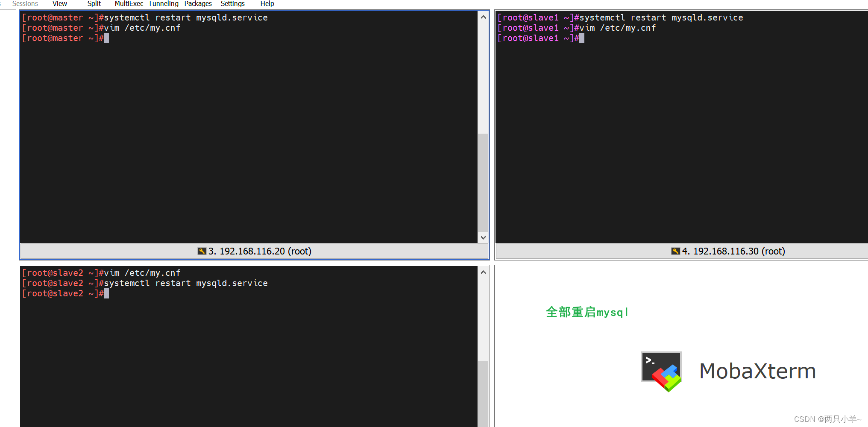This screenshot has width=868, height=427.
Task: Click the wrench icon on the 192.168.116.20 tab
Action: tap(202, 251)
